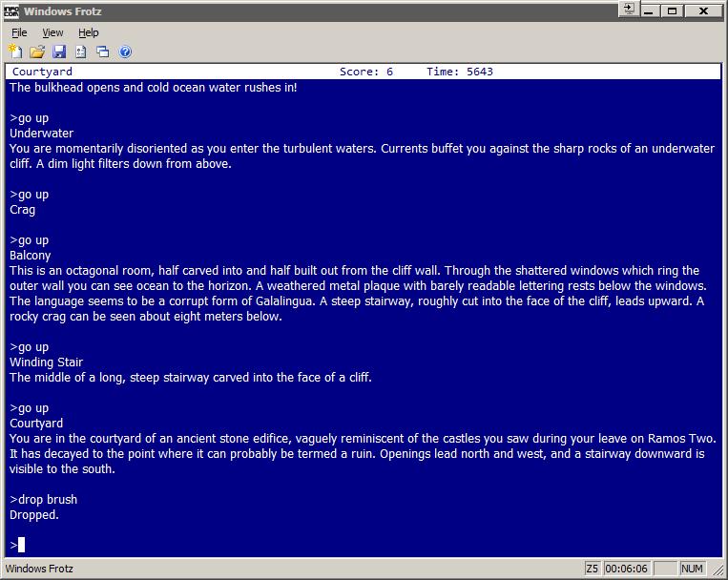Image resolution: width=728 pixels, height=580 pixels.
Task: Click "Time: 5643" in the status line
Action: pyautogui.click(x=460, y=72)
